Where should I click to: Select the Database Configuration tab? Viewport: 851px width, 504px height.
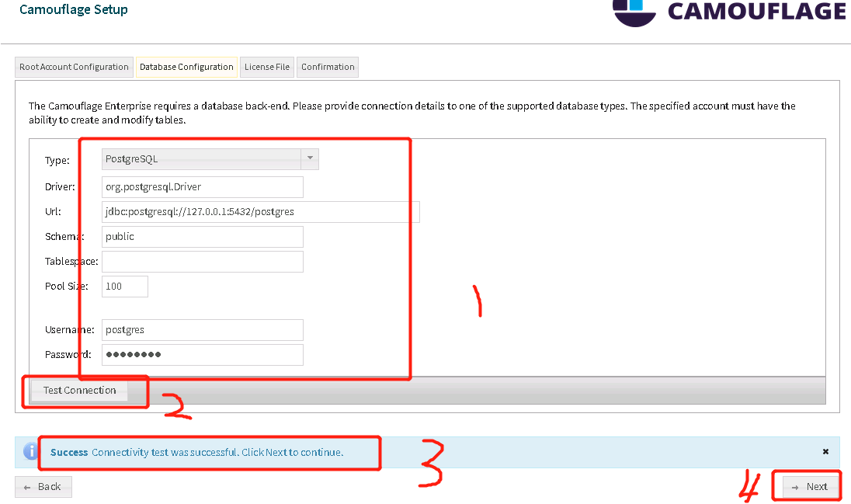[186, 67]
